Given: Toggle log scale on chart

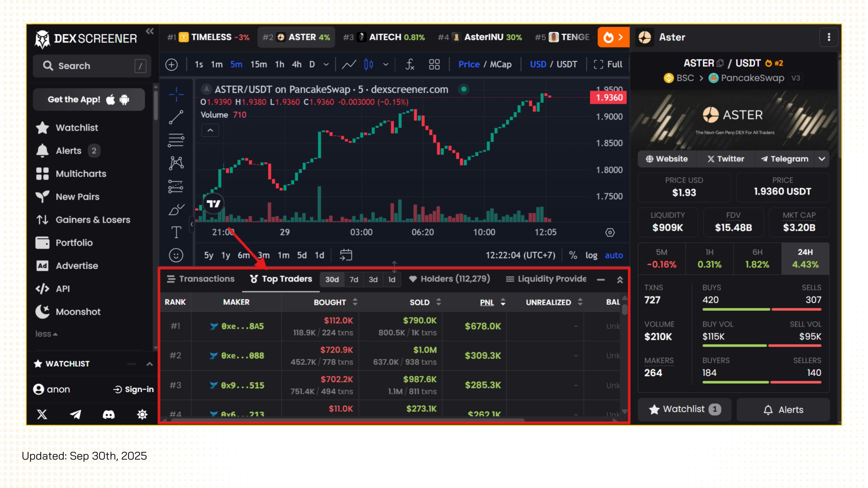Looking at the screenshot, I should click(x=591, y=255).
